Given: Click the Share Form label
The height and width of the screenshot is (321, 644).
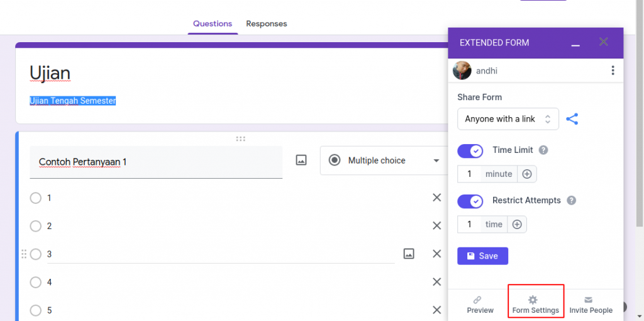Looking at the screenshot, I should [x=480, y=98].
